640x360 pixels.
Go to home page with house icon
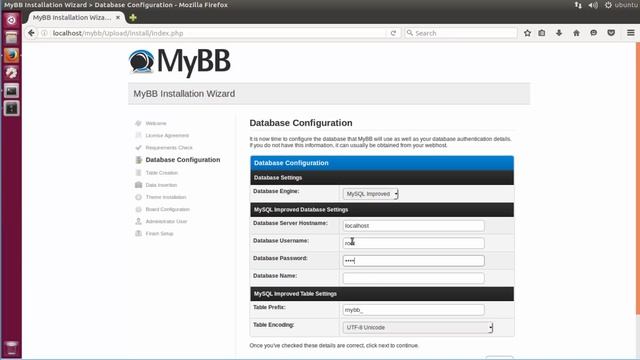pyautogui.click(x=576, y=33)
